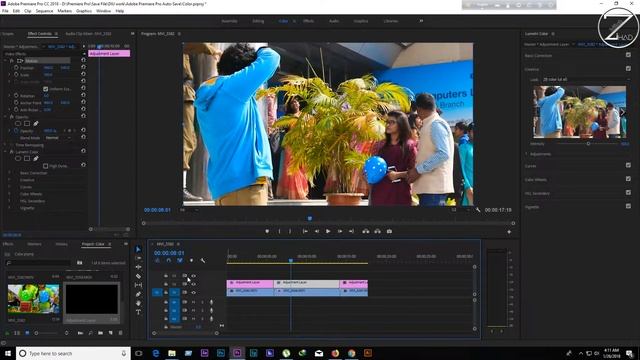Select the Pen tool in the timeline toolbox
The height and width of the screenshot is (360, 640).
point(138,294)
